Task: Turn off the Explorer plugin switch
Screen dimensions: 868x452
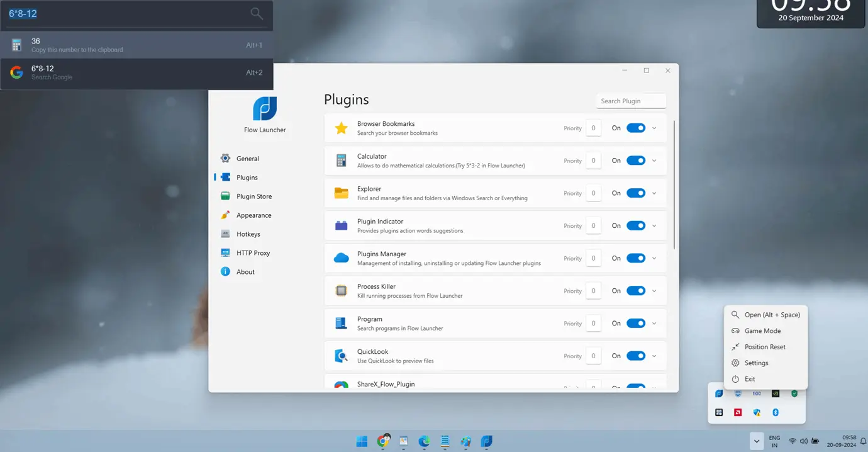Action: (636, 193)
